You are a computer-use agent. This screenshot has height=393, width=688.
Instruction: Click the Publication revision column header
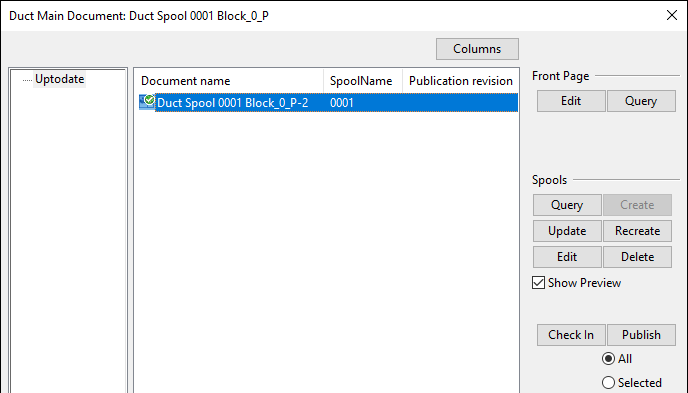[461, 81]
